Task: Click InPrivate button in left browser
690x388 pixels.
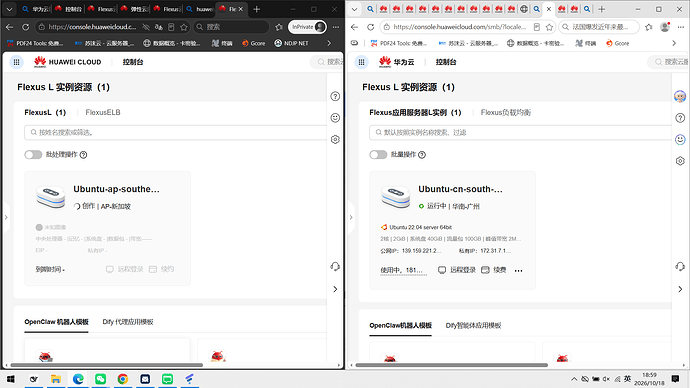Action: [307, 27]
